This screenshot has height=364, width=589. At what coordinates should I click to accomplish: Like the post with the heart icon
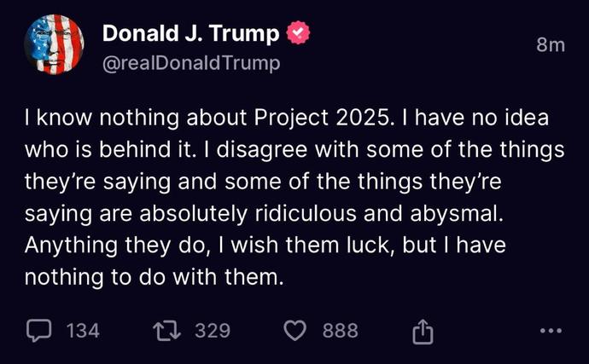point(294,331)
